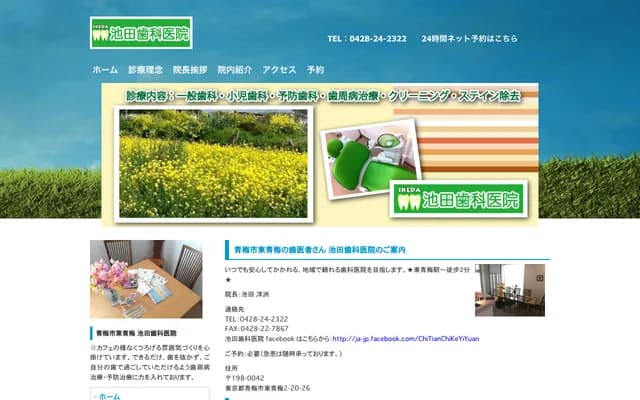Click the FAX:0428-22-7867 line
The width and height of the screenshot is (640, 400).
click(x=256, y=329)
